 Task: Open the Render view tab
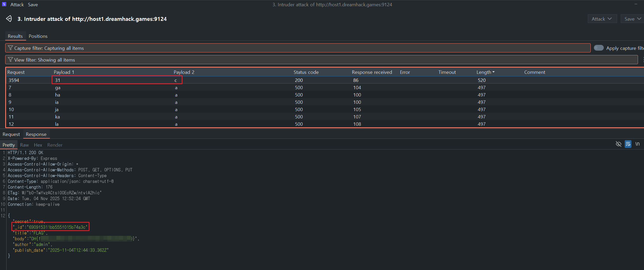click(x=55, y=145)
